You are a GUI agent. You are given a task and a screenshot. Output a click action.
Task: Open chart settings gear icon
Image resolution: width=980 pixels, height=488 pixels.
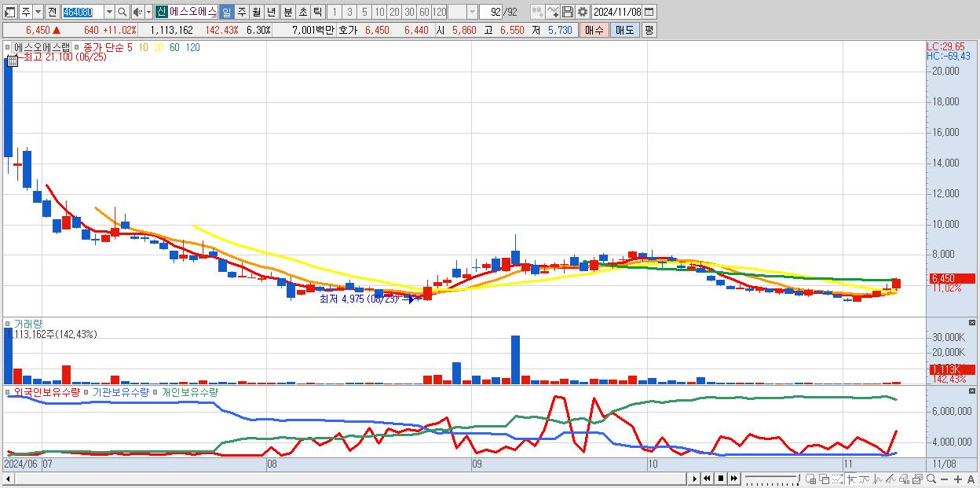583,13
